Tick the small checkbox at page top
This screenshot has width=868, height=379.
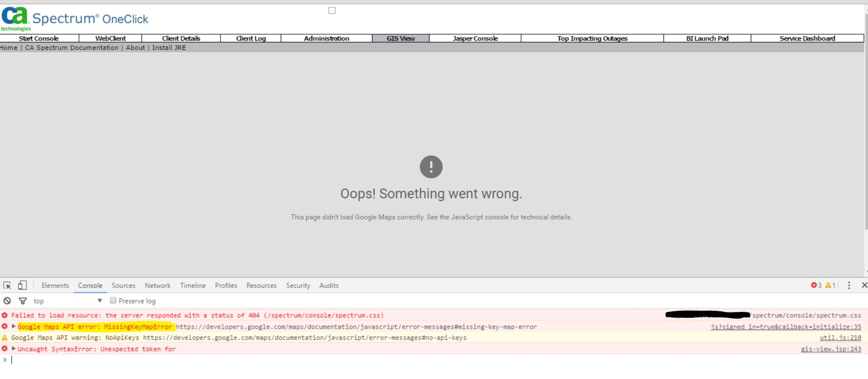click(332, 11)
